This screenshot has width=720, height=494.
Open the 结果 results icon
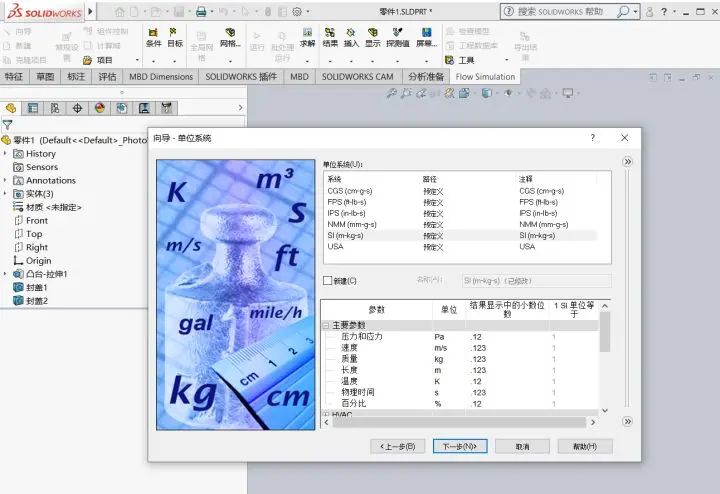[330, 37]
